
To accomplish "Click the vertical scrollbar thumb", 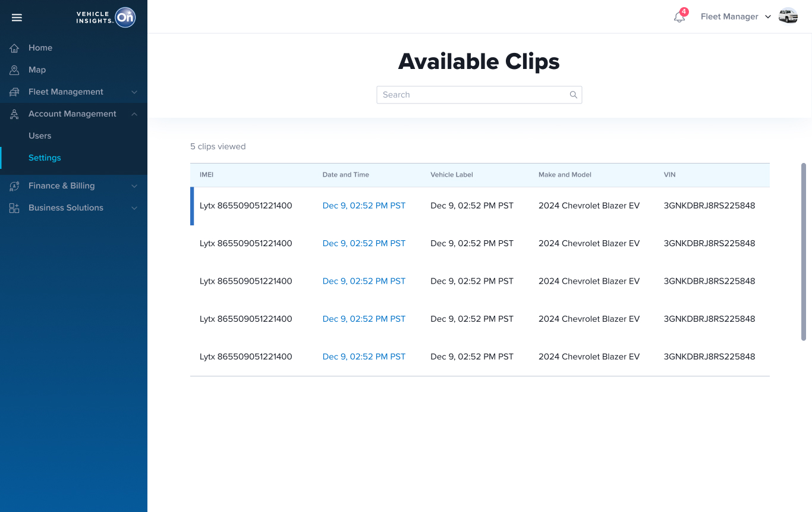I will click(x=804, y=252).
